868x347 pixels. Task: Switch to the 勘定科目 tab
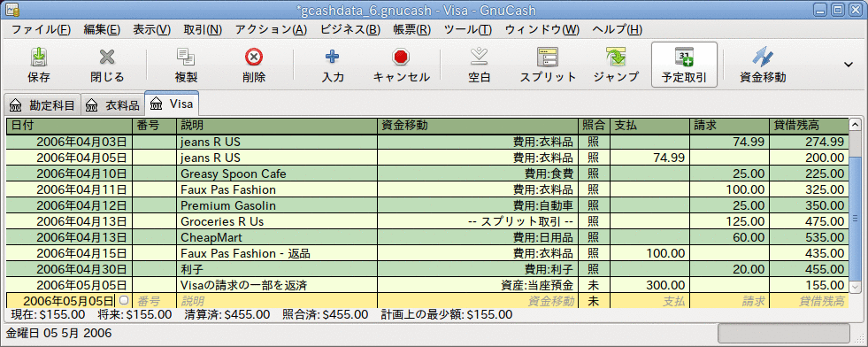click(42, 104)
